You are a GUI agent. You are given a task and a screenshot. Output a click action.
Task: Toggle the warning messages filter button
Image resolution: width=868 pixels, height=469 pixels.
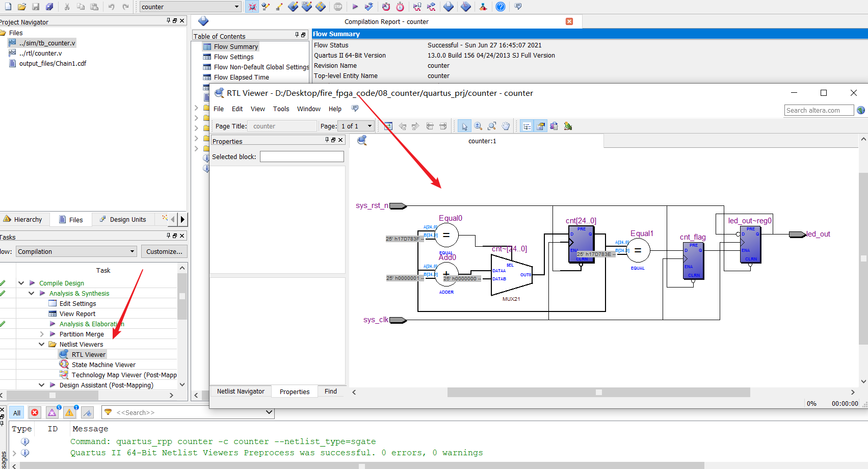click(69, 412)
